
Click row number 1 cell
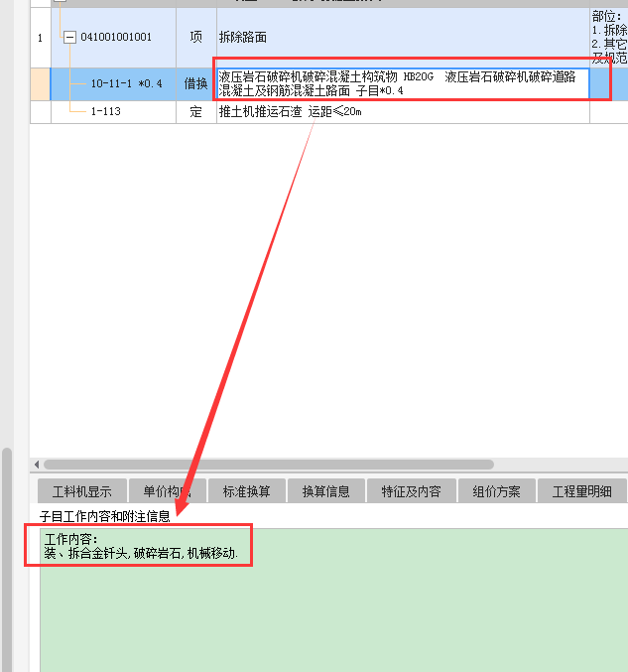41,38
